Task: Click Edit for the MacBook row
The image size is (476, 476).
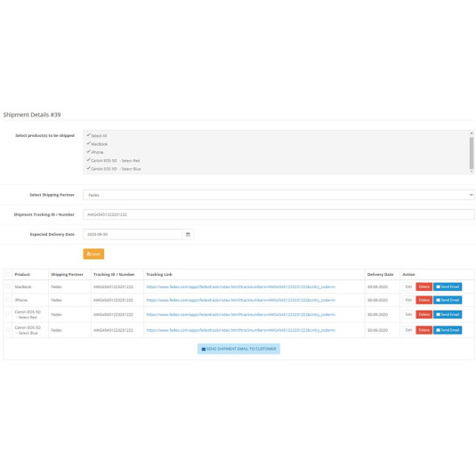Action: 408,286
